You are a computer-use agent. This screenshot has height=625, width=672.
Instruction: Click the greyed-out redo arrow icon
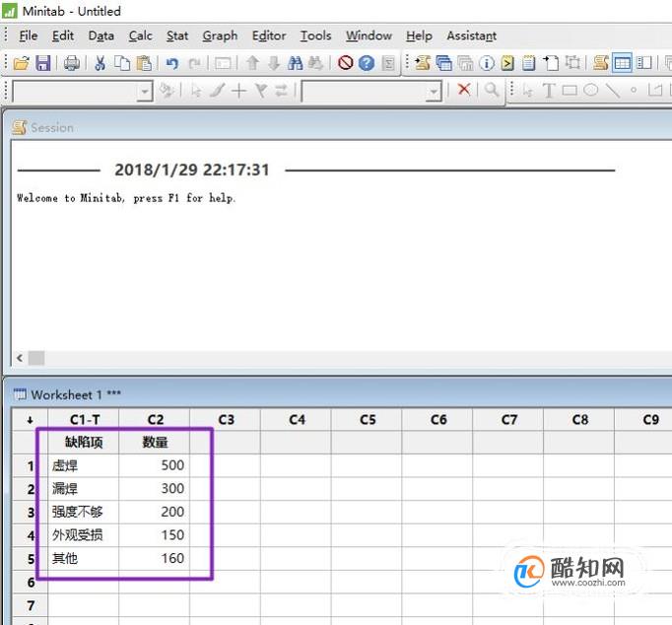coord(194,63)
